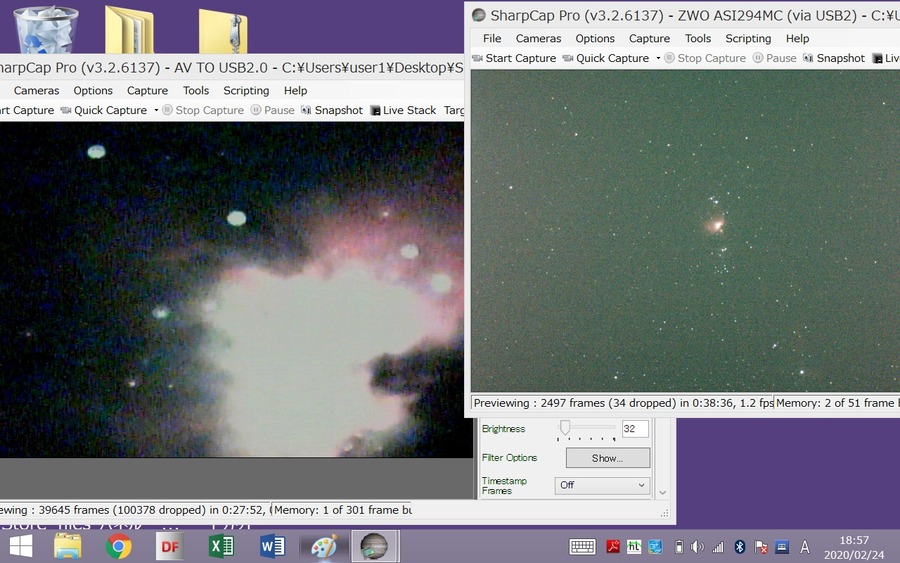The height and width of the screenshot is (563, 900).
Task: Click Quick Capture in AV TO USB2.0 window
Action: 104,110
